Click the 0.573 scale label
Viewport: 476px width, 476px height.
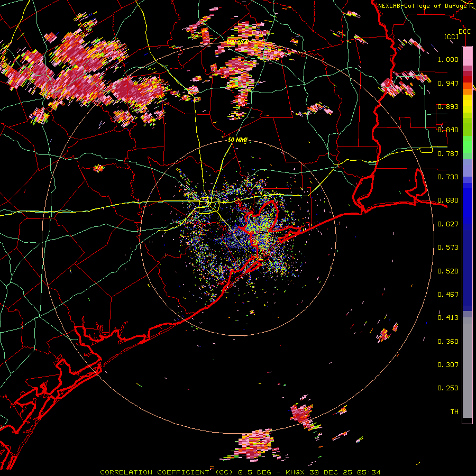click(x=448, y=248)
